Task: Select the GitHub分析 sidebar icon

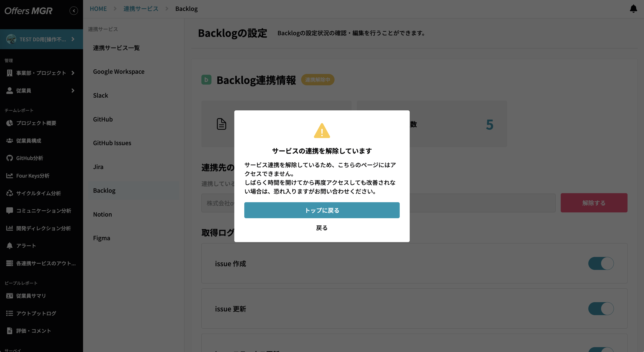Action: [x=10, y=158]
